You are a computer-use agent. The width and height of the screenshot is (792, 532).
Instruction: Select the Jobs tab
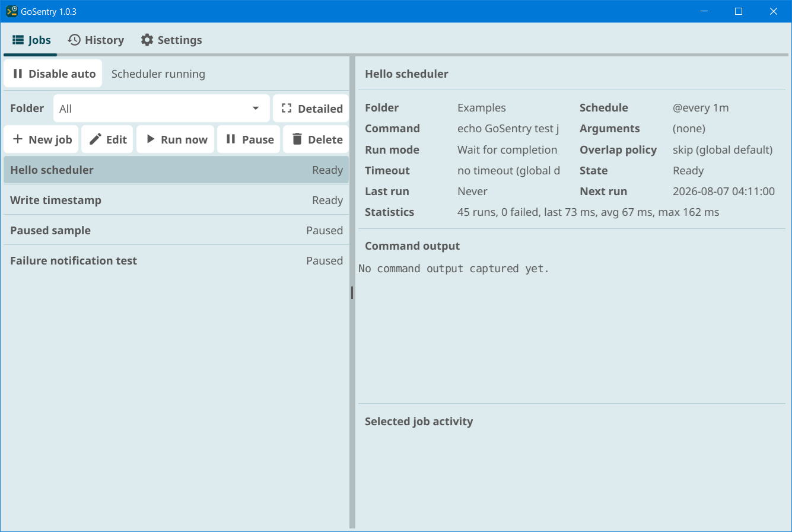click(31, 40)
